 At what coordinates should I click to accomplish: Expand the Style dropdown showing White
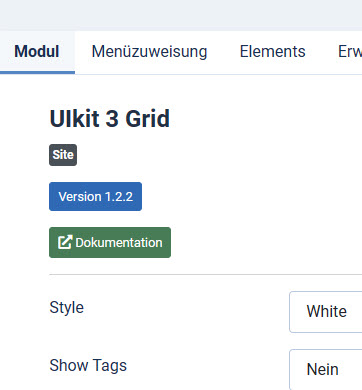coord(326,312)
